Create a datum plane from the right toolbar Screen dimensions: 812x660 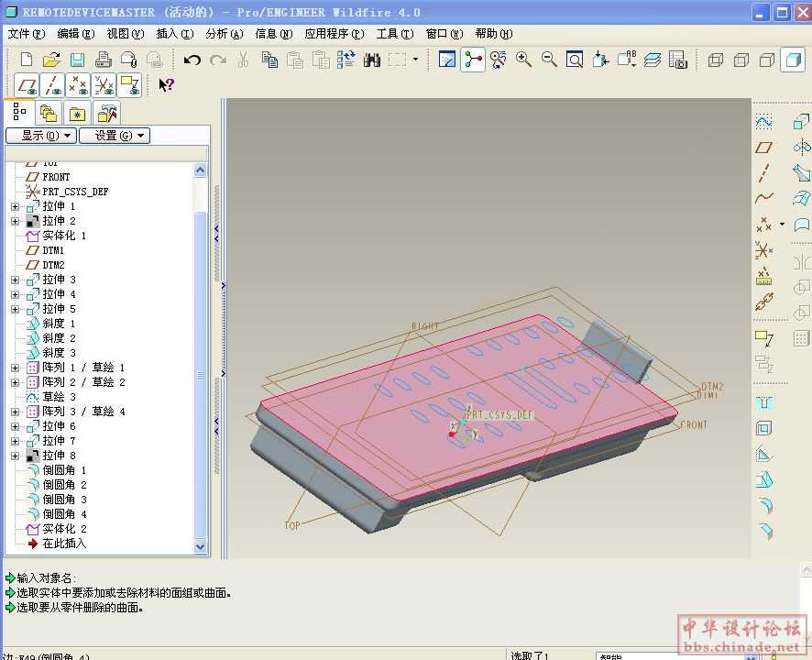coord(763,148)
